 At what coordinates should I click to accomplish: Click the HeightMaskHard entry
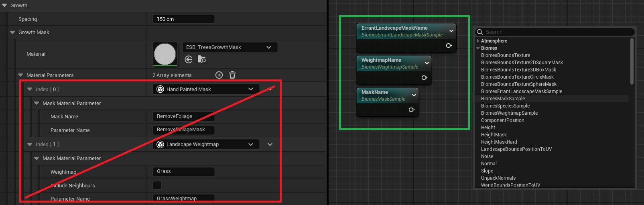[499, 142]
